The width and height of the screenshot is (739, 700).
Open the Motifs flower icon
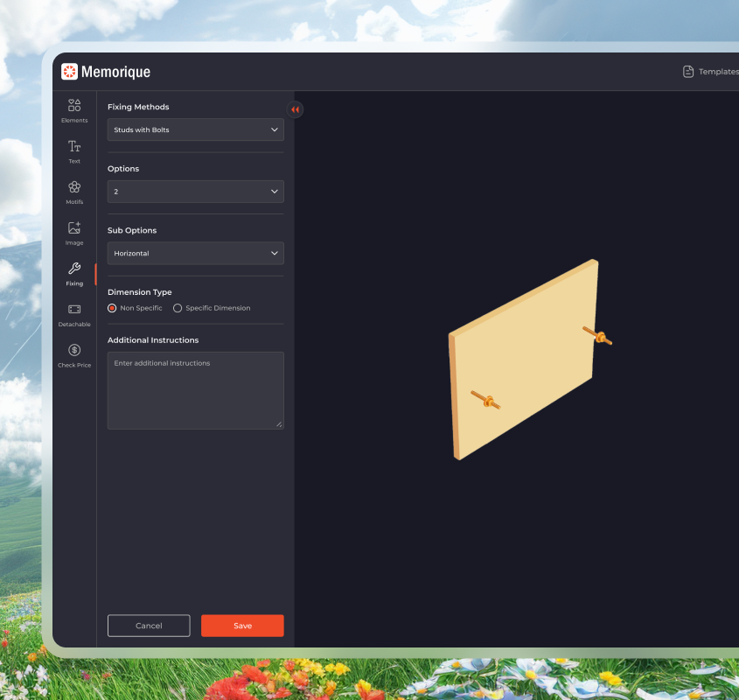click(74, 187)
